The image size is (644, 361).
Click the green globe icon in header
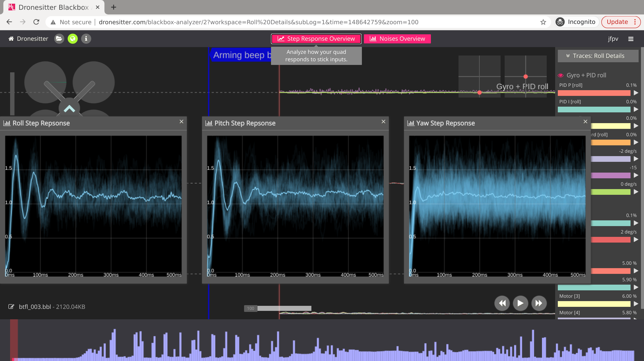coord(73,39)
